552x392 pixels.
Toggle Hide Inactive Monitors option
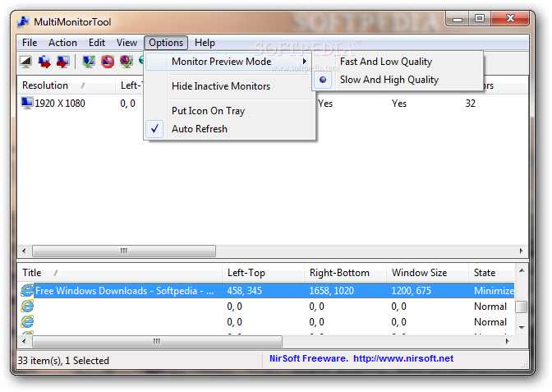coord(230,86)
